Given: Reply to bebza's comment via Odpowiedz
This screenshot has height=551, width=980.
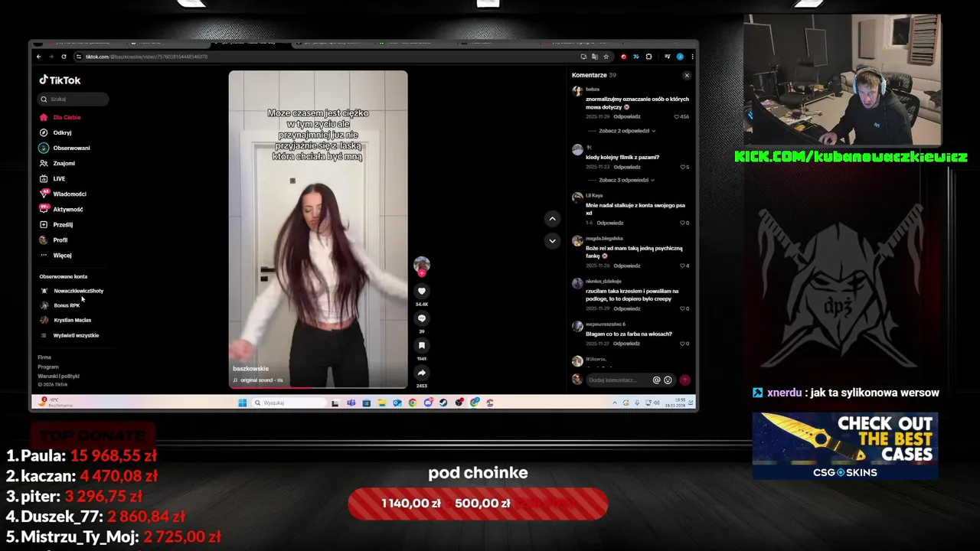Looking at the screenshot, I should click(627, 117).
